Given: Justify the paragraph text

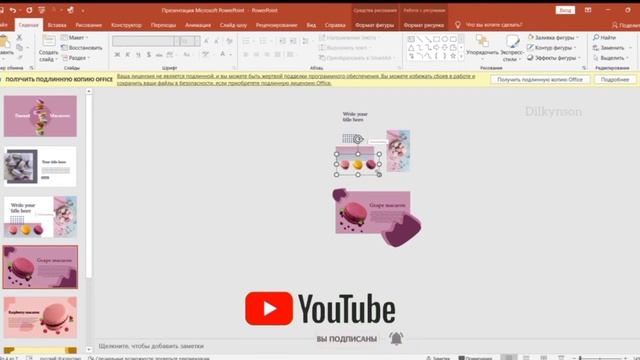Looking at the screenshot, I should click(278, 54).
